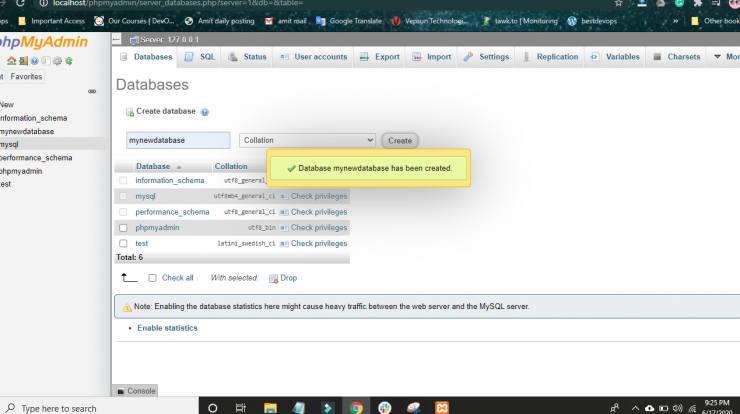Open the phpmyadmin database link in table
This screenshot has width=740, height=414.
157,228
